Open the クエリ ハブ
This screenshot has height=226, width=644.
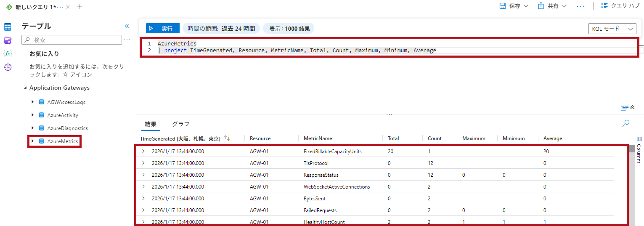click(x=620, y=6)
